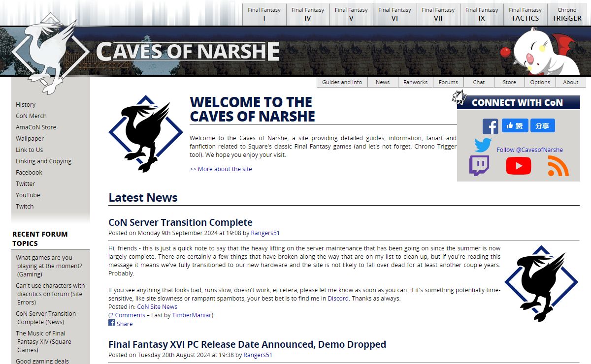Open YouTube link in left sidebar
591x364 pixels.
28,195
